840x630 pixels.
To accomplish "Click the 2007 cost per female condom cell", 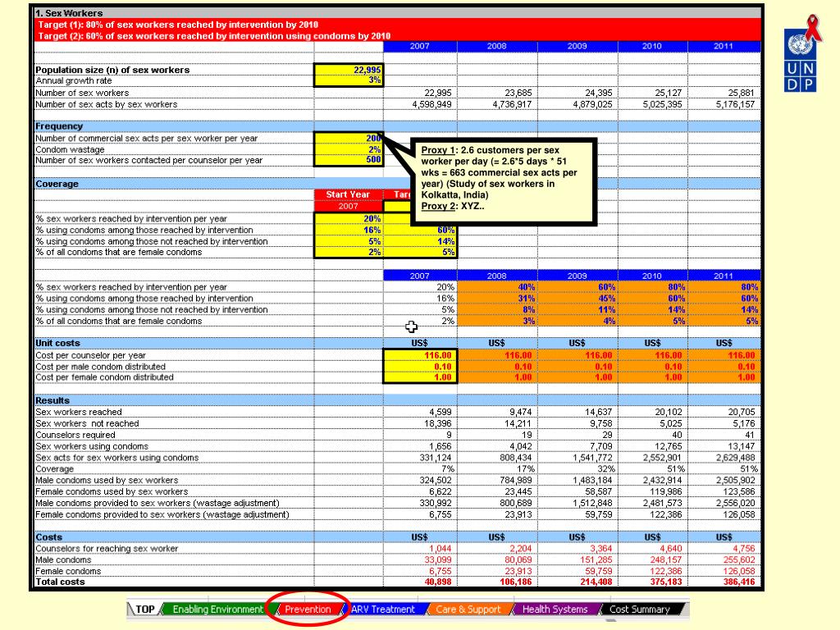I will (420, 377).
